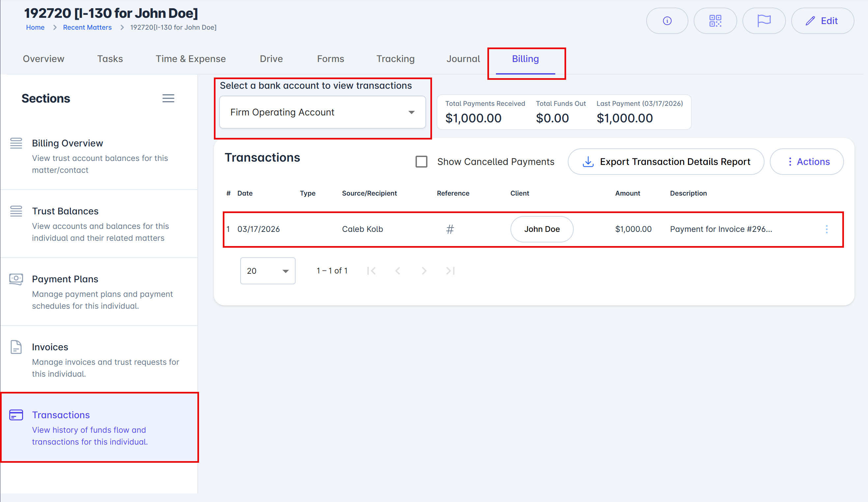Follow the Recent Matters breadcrumb link
The width and height of the screenshot is (868, 502).
pyautogui.click(x=87, y=28)
